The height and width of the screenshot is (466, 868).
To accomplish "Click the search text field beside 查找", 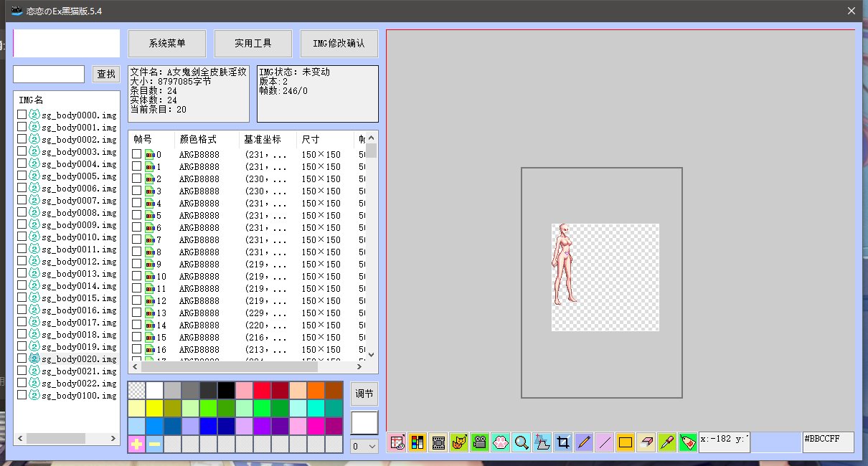I will pyautogui.click(x=49, y=74).
